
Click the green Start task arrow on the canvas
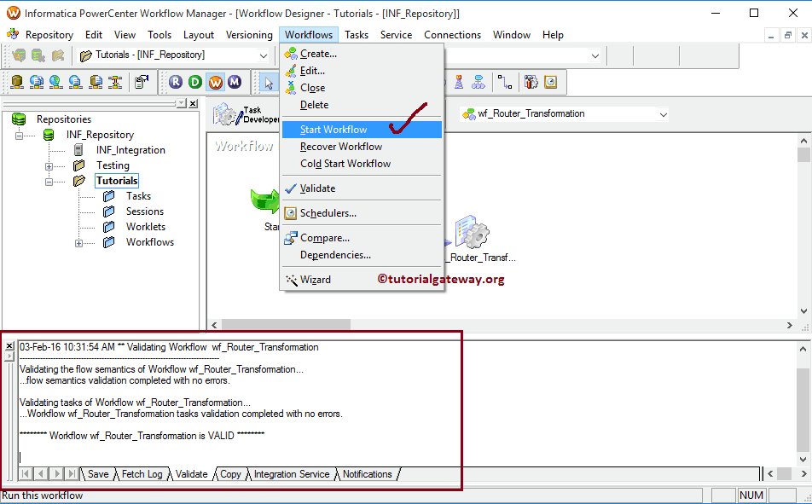click(x=265, y=201)
